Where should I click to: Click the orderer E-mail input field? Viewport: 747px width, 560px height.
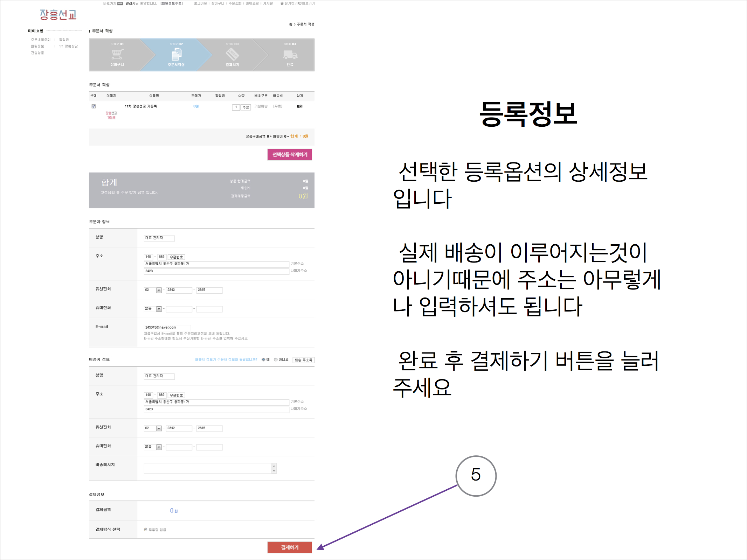pyautogui.click(x=167, y=328)
